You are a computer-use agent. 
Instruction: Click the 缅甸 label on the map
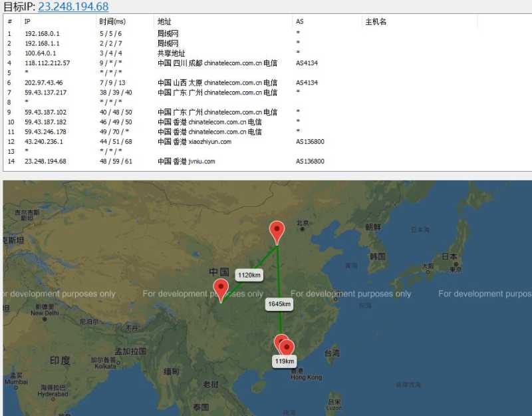pyautogui.click(x=172, y=371)
